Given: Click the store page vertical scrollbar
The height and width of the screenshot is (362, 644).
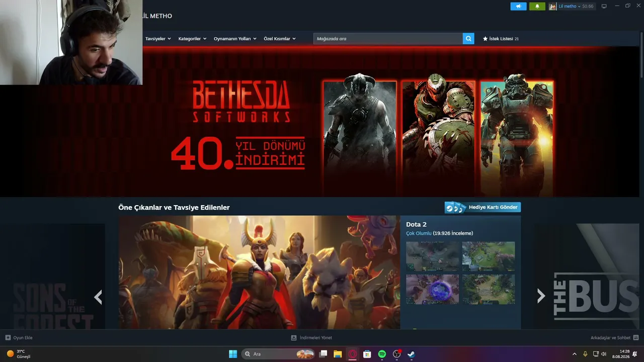Looking at the screenshot, I should click(x=641, y=55).
